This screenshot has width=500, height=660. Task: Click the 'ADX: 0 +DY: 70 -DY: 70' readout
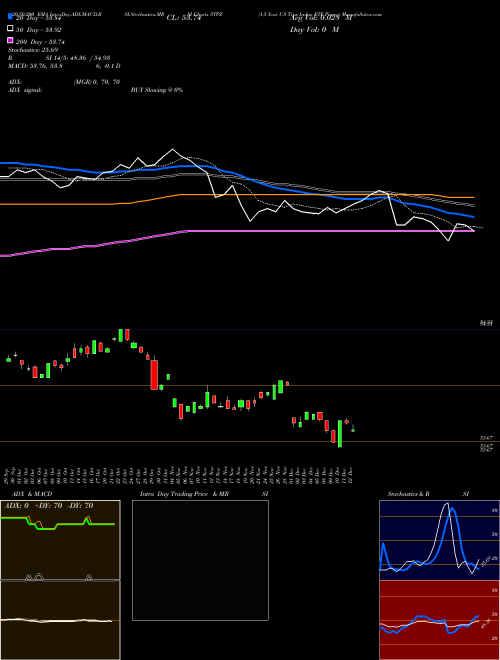pyautogui.click(x=48, y=506)
